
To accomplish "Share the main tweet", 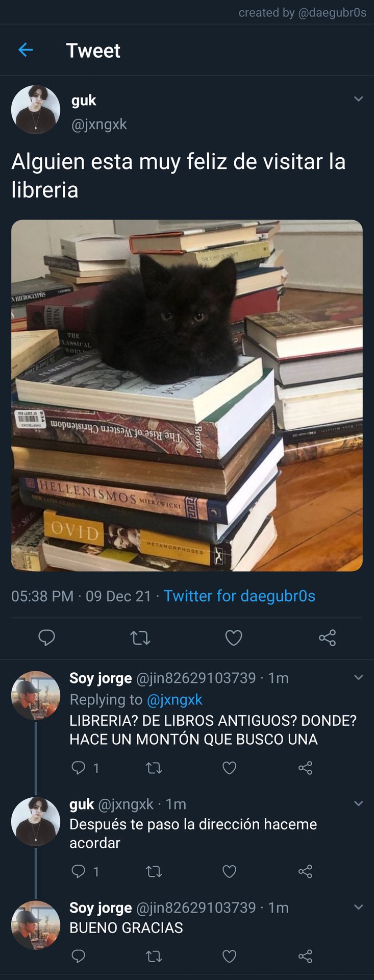I will pos(327,638).
